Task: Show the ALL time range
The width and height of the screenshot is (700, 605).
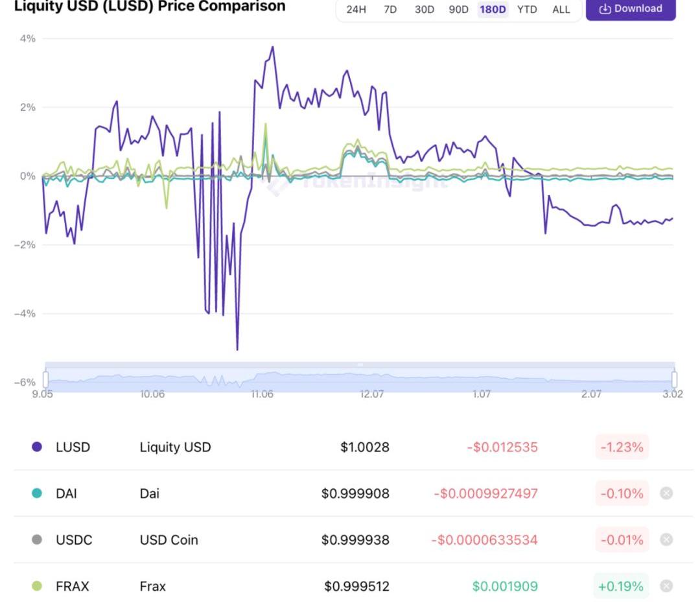Action: tap(561, 9)
